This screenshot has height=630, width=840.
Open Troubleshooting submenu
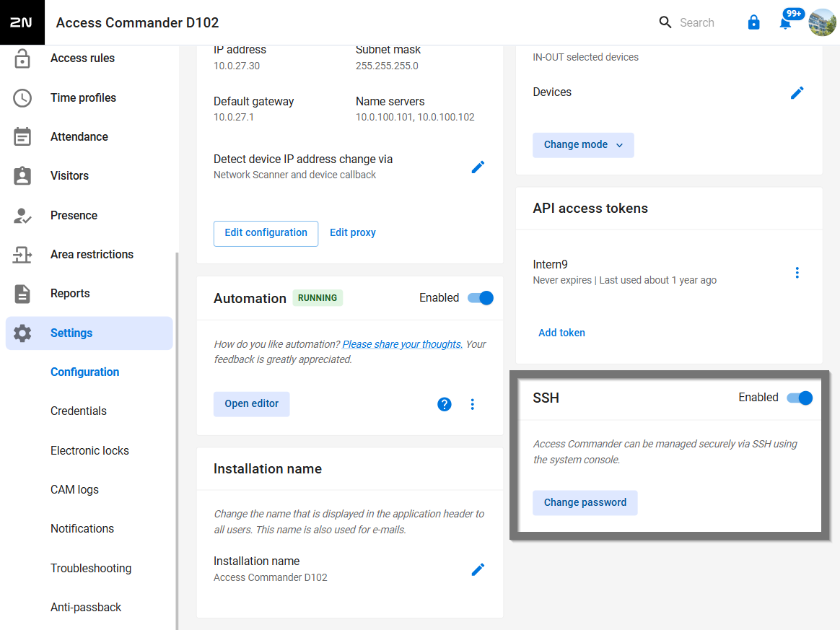coord(90,569)
